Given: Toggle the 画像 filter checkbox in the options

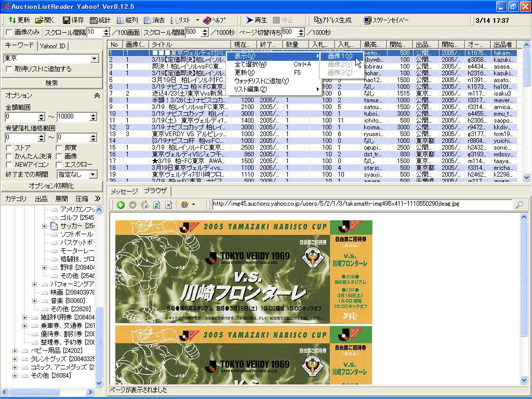Looking at the screenshot, I should pos(59,156).
